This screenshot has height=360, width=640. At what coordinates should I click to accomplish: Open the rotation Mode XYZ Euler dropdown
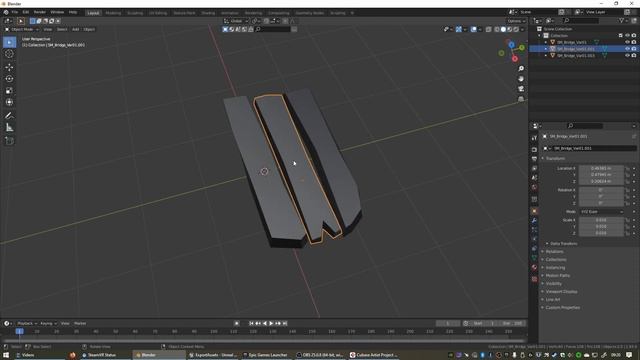[x=602, y=212]
